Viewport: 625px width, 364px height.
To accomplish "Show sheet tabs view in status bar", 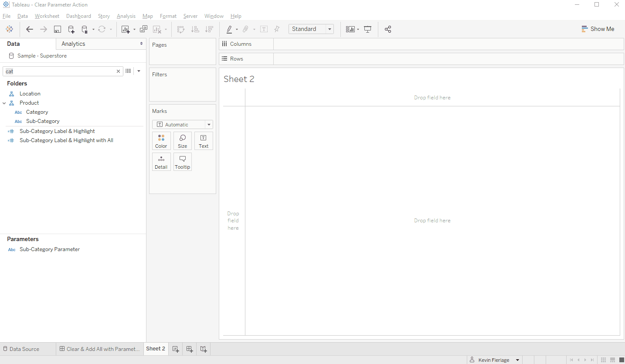I will pyautogui.click(x=622, y=360).
